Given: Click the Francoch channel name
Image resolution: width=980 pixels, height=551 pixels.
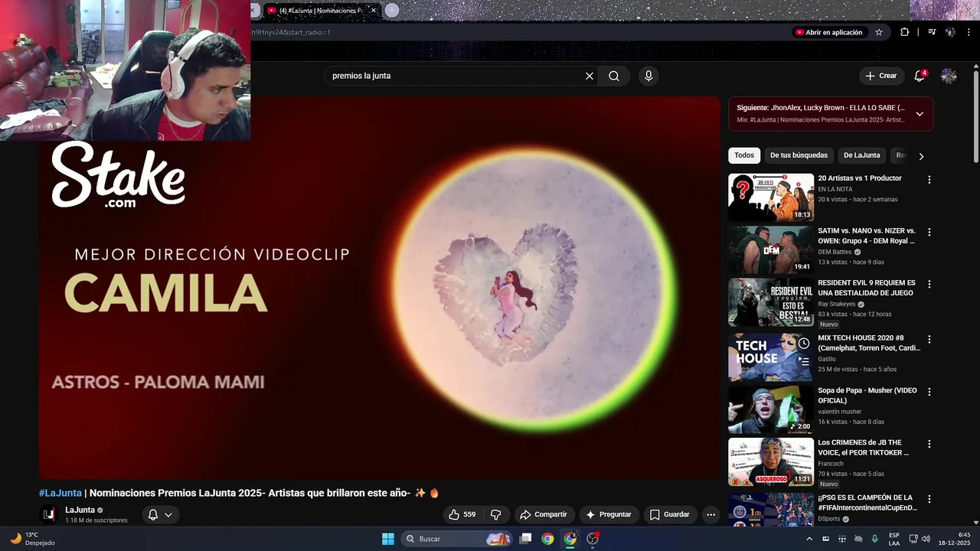Looking at the screenshot, I should click(831, 463).
